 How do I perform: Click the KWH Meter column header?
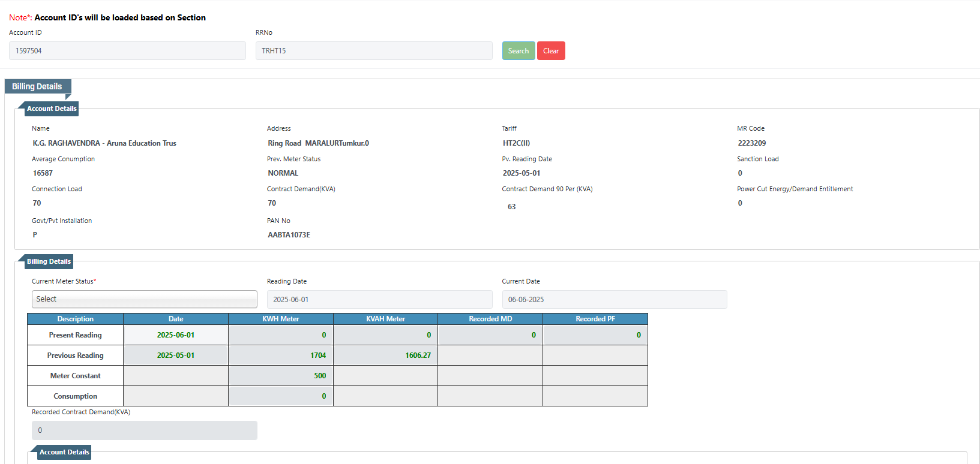[281, 319]
